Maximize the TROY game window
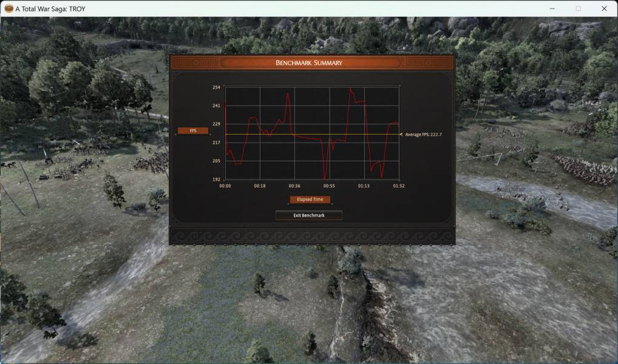The width and height of the screenshot is (618, 364). point(578,8)
